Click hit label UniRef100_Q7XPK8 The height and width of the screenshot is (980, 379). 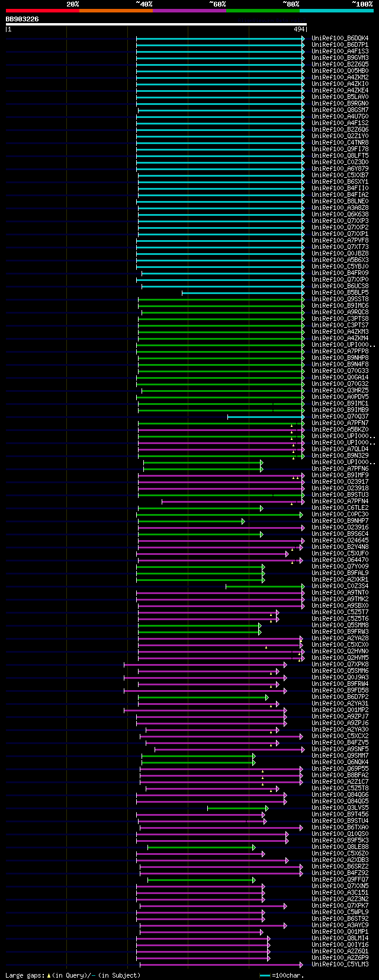click(340, 664)
